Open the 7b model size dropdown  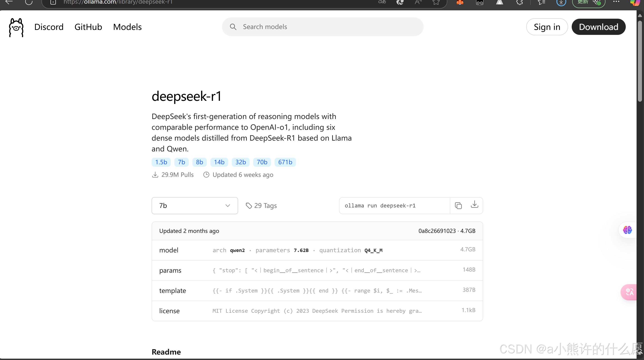(x=194, y=205)
